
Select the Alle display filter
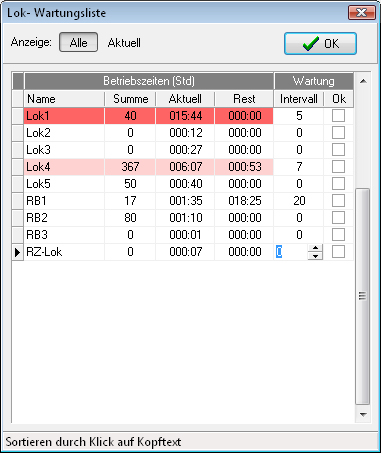pyautogui.click(x=78, y=42)
